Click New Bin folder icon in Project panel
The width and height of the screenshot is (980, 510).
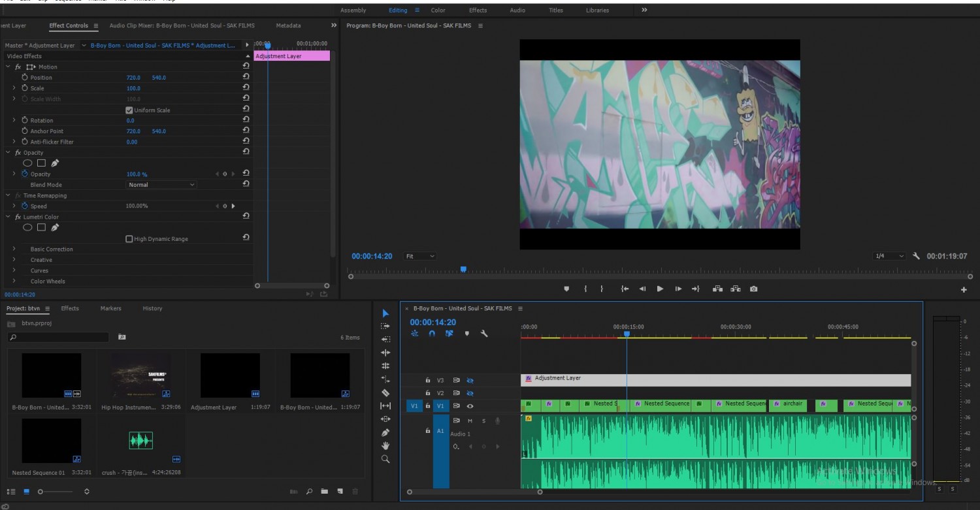[324, 491]
